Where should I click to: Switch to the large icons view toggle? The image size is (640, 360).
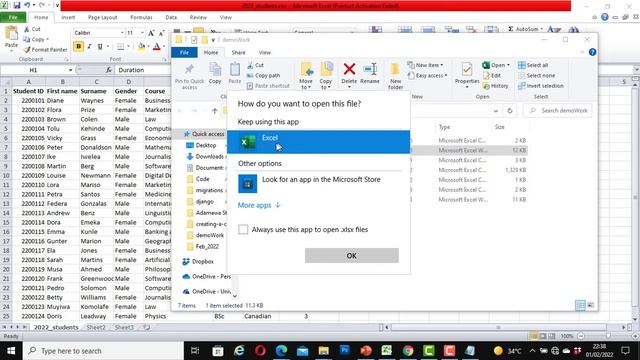590,305
